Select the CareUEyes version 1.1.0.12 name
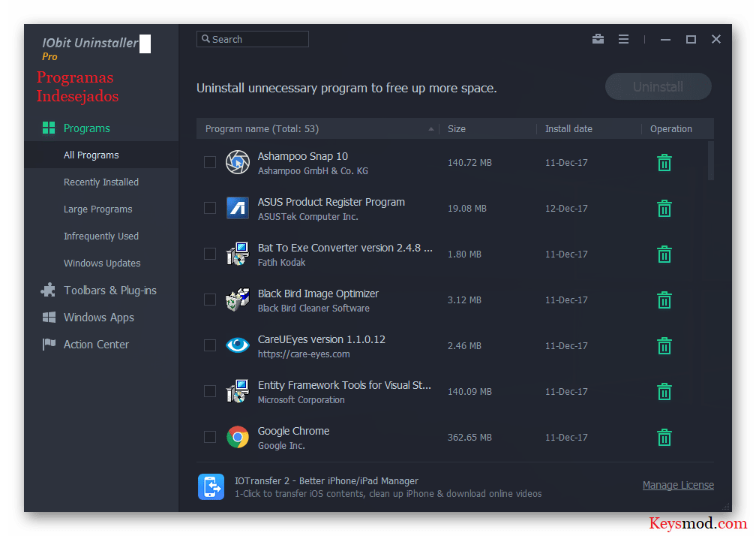 [321, 339]
